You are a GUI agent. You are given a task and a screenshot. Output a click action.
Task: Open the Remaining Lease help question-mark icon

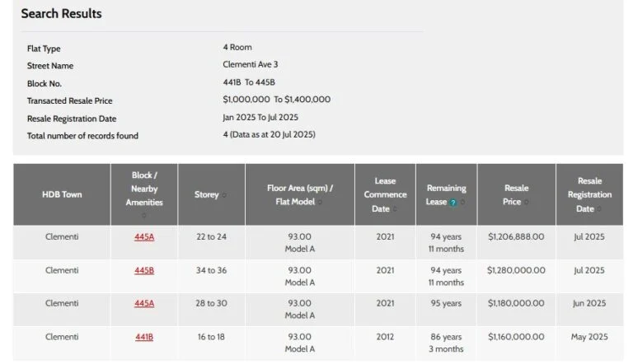[x=453, y=203]
